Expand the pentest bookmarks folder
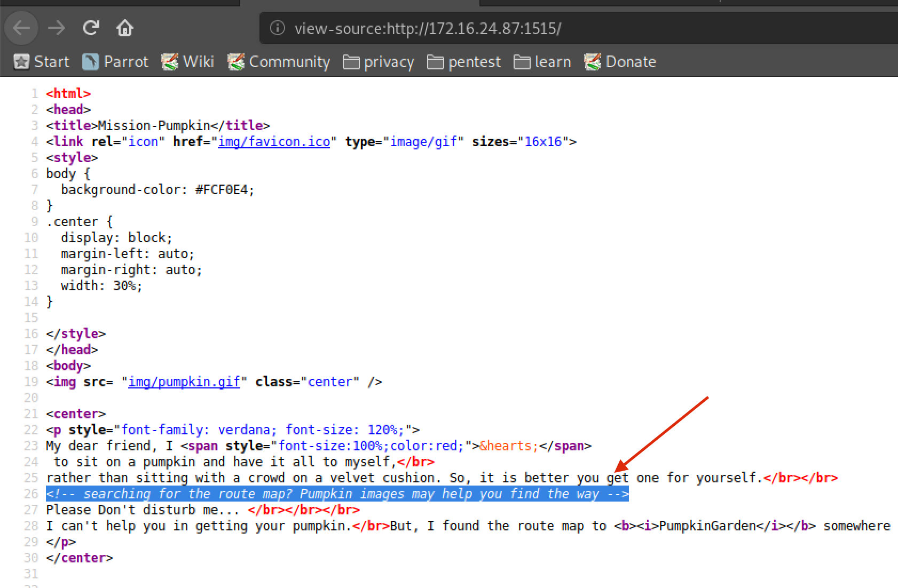 (x=464, y=62)
